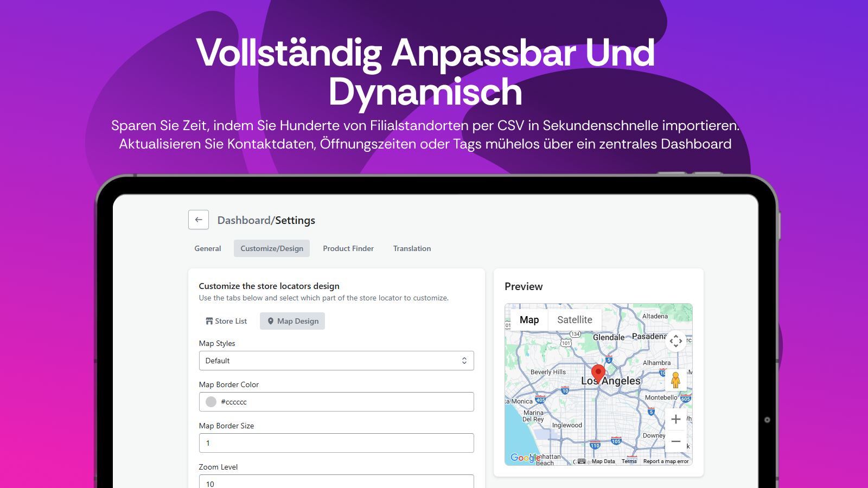Open the map Terms link
868x488 pixels.
[629, 461]
